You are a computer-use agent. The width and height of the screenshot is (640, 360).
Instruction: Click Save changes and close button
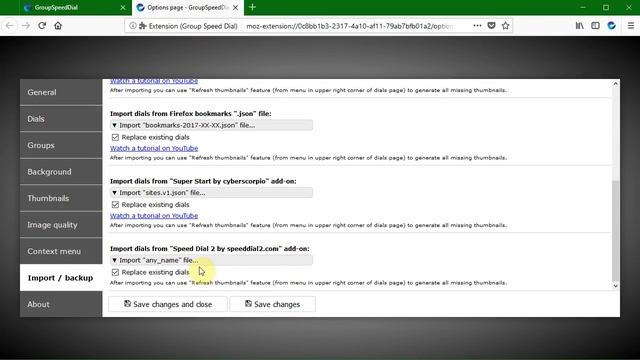pyautogui.click(x=168, y=304)
